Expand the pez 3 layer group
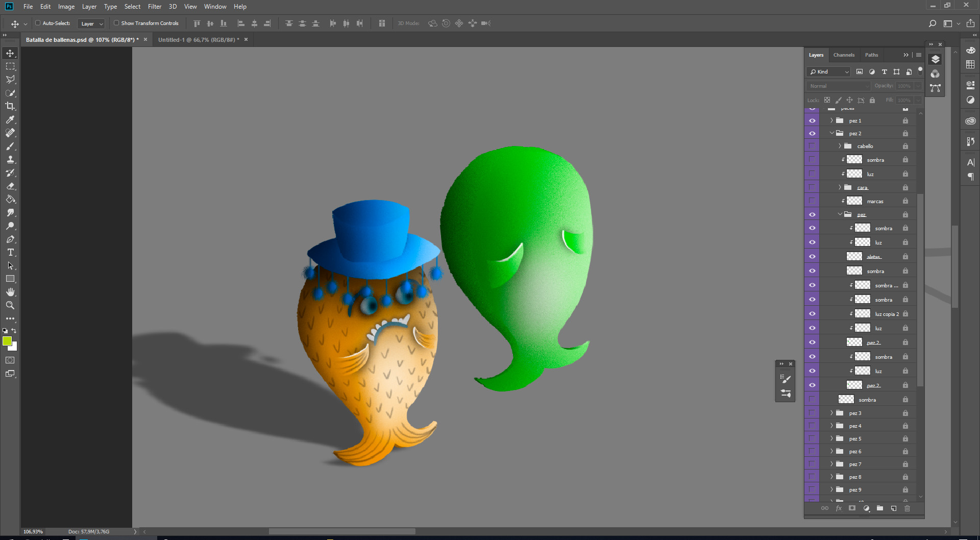Screen dimensions: 980x540 (831, 413)
